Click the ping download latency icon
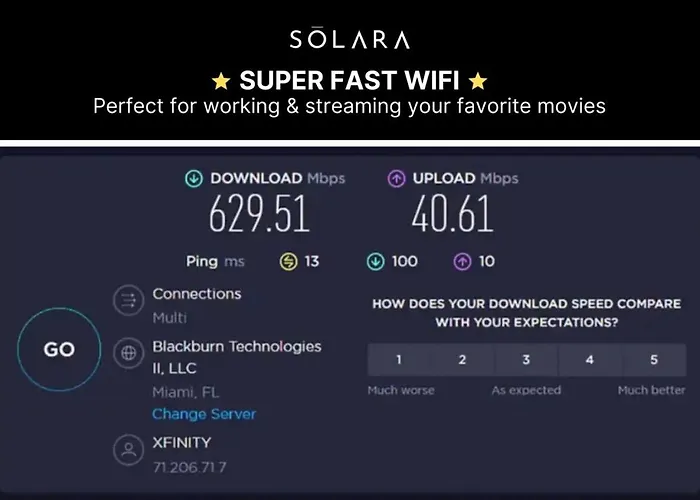Image resolution: width=700 pixels, height=500 pixels. 375,262
